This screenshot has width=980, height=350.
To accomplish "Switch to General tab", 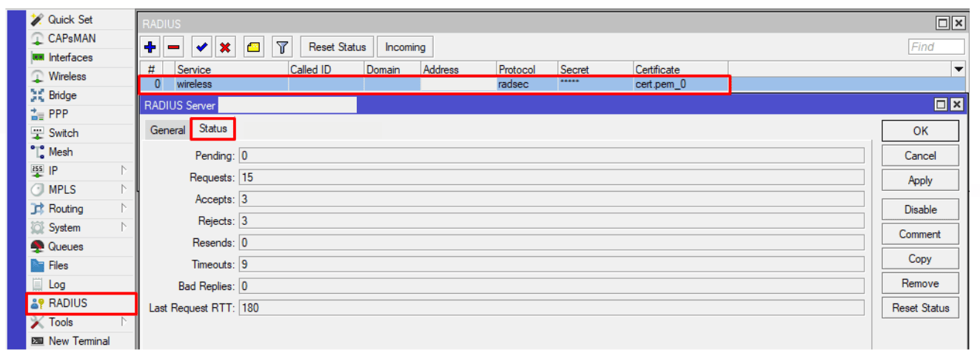I will tap(168, 129).
